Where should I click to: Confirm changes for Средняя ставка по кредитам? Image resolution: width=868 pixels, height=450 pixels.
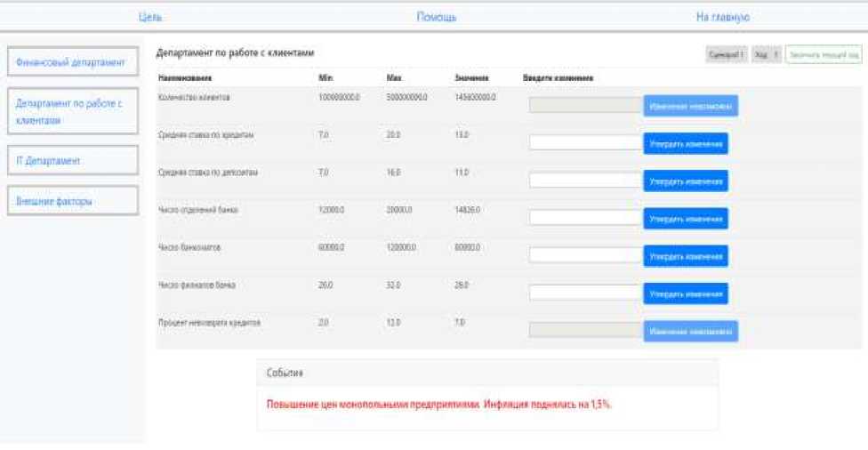click(x=684, y=143)
